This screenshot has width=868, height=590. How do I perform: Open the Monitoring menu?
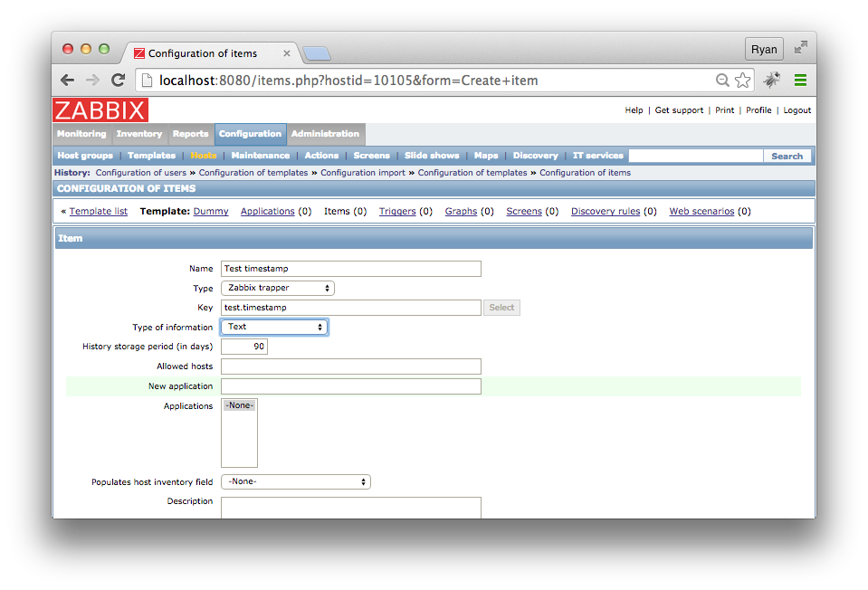click(81, 134)
